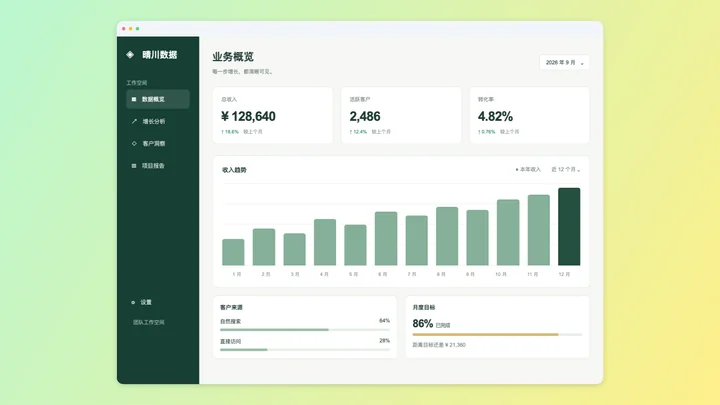Click the 直接访问 progress bar
720x405 pixels.
[305, 350]
